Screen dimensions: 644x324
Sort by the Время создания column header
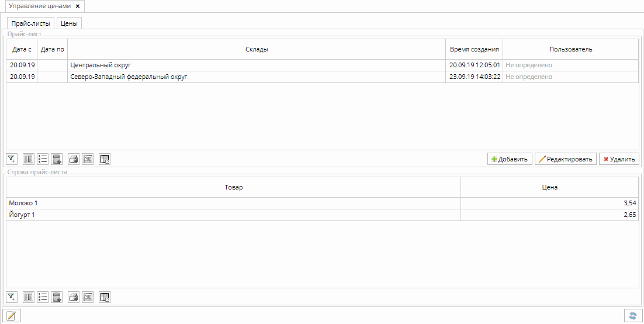[474, 49]
